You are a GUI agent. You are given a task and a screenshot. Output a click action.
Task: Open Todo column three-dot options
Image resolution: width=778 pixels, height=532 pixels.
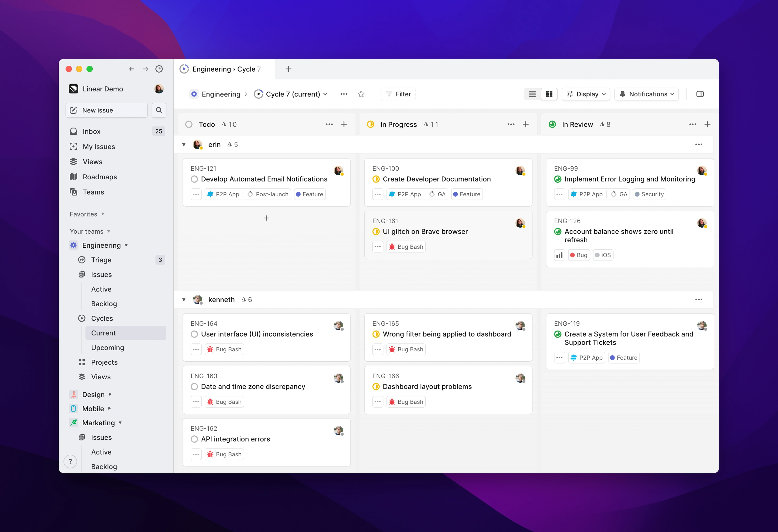pyautogui.click(x=329, y=124)
